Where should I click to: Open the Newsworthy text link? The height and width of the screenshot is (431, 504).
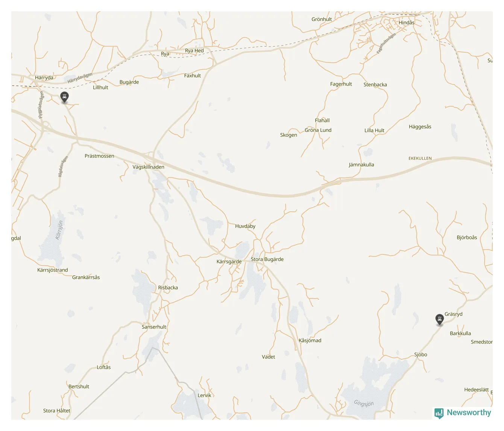pyautogui.click(x=469, y=413)
